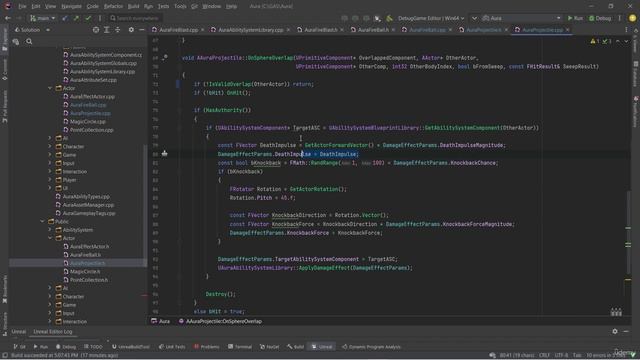The image size is (640, 360).
Task: Click the collapse all icon in Solution panel
Action: (118, 30)
